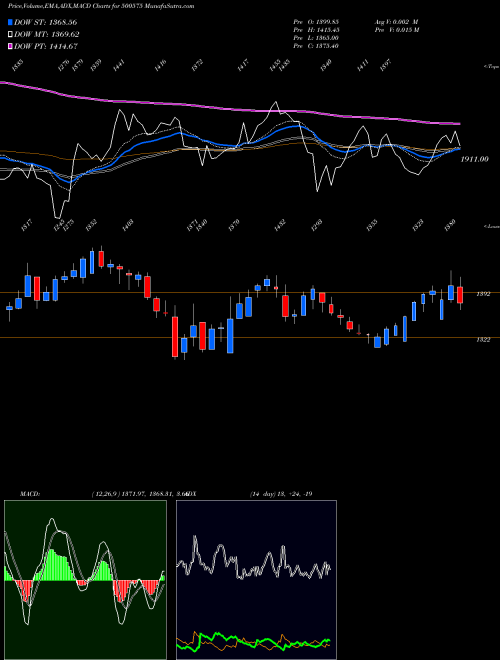Select the 'DOW ST: 1368.56' legend text
This screenshot has height=660, width=500.
tap(46, 22)
